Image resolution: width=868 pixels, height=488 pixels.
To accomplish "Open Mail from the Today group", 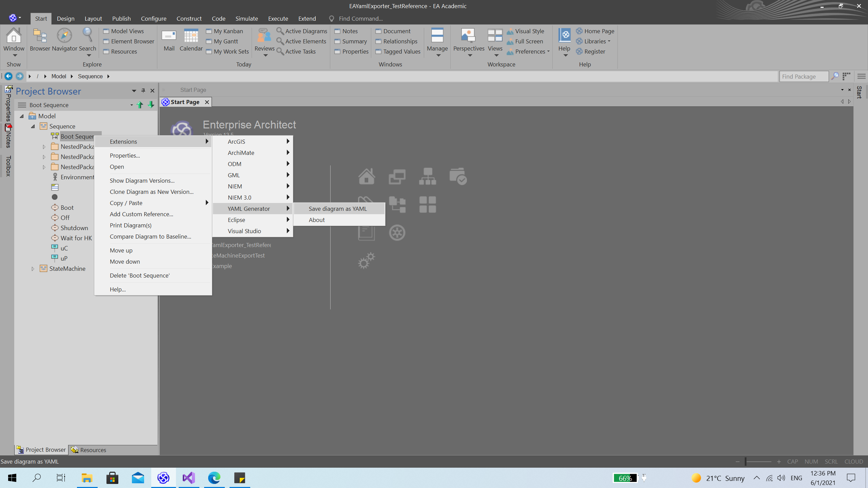I will [169, 36].
